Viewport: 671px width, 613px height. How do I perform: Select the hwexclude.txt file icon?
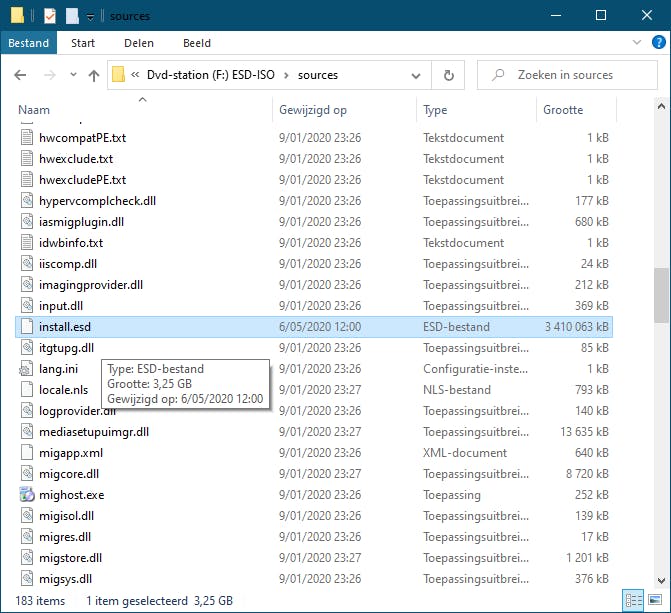(27, 158)
